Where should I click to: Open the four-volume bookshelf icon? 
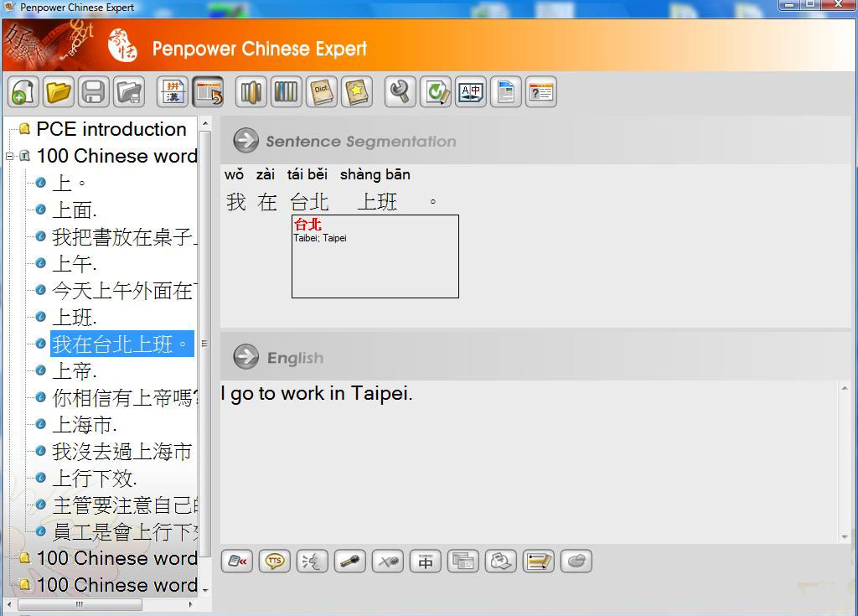pyautogui.click(x=287, y=92)
